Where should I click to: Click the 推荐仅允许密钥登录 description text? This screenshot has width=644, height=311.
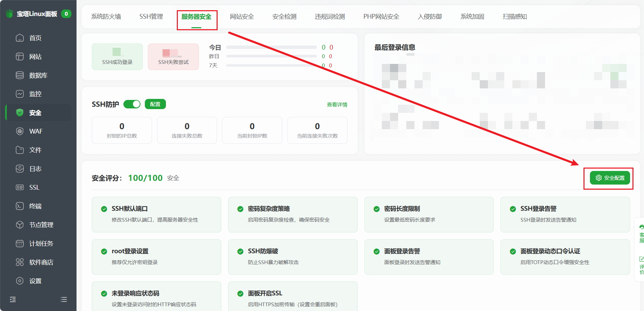[135, 262]
